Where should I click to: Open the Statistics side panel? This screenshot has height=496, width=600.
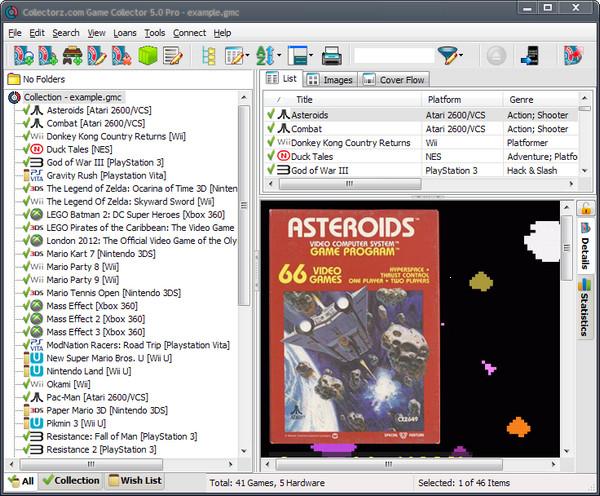[x=585, y=313]
